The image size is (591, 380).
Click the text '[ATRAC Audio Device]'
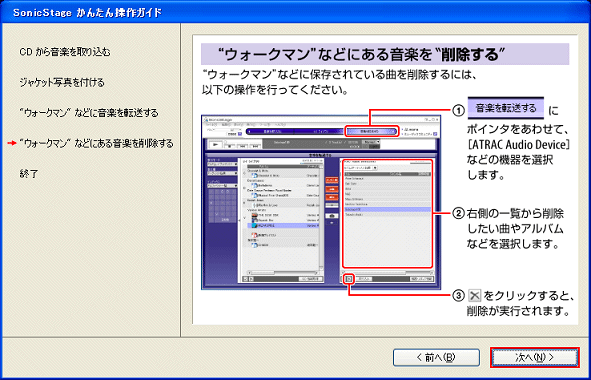pyautogui.click(x=518, y=144)
